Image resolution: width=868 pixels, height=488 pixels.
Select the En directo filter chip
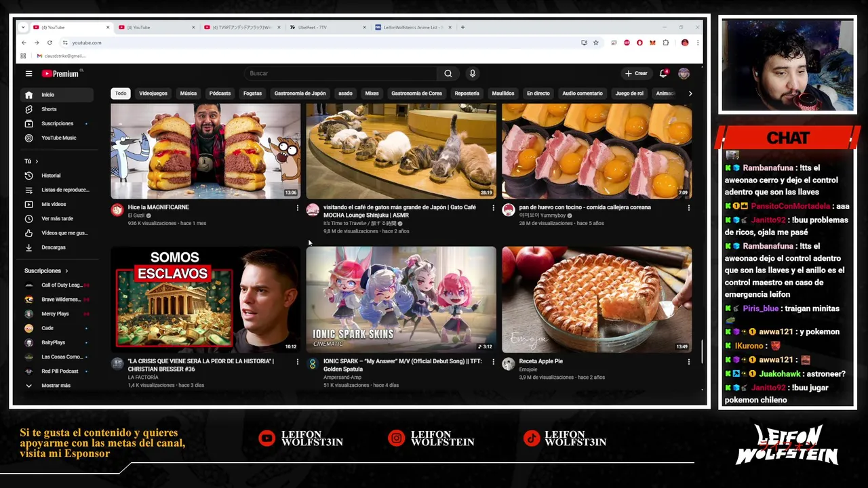tap(538, 94)
